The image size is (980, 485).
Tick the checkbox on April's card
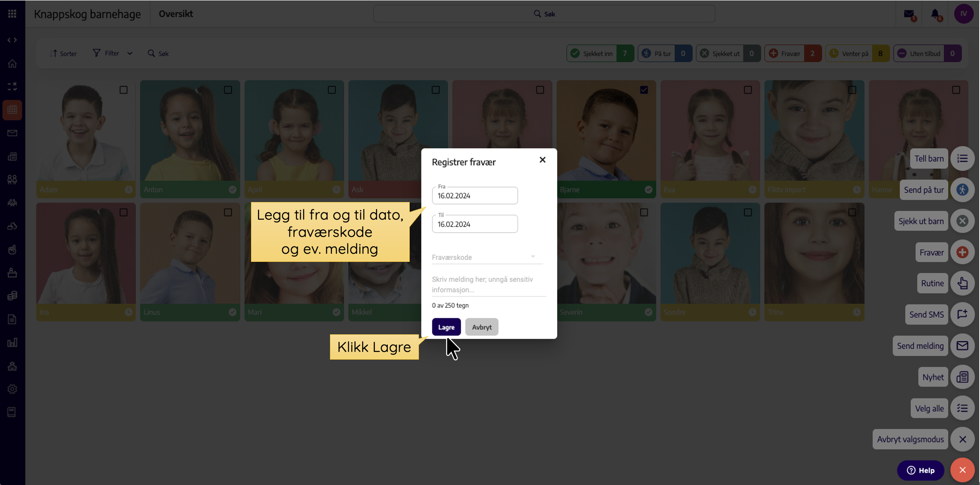point(332,90)
